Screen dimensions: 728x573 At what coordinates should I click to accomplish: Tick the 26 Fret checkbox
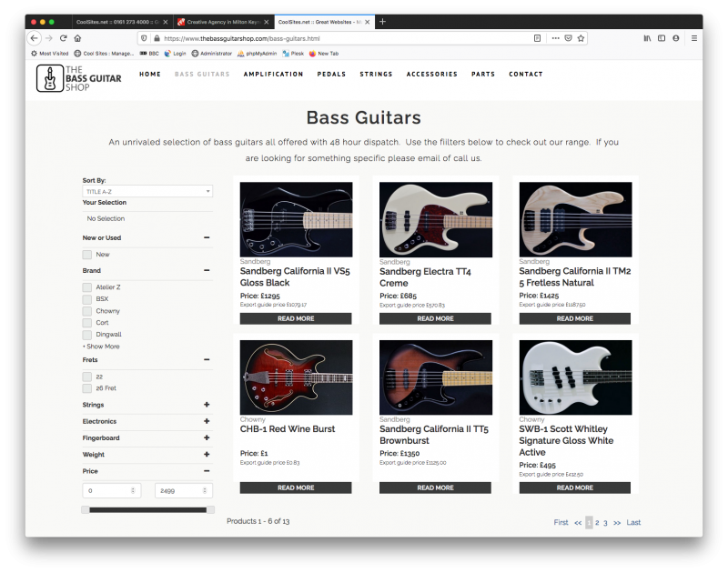pyautogui.click(x=86, y=388)
